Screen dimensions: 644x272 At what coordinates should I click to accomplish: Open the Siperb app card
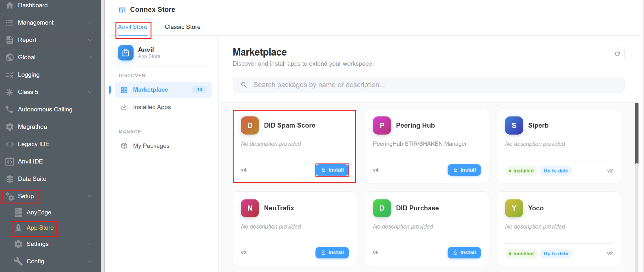559,146
